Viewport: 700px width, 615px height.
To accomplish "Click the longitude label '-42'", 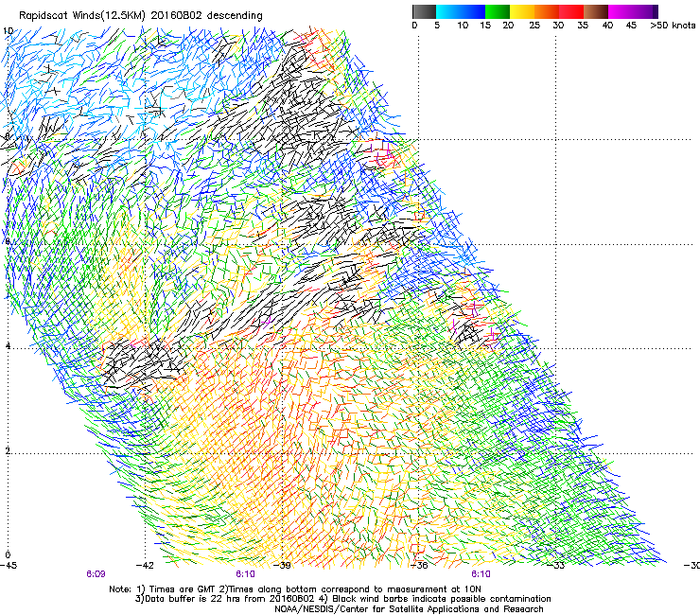I will pos(145,566).
